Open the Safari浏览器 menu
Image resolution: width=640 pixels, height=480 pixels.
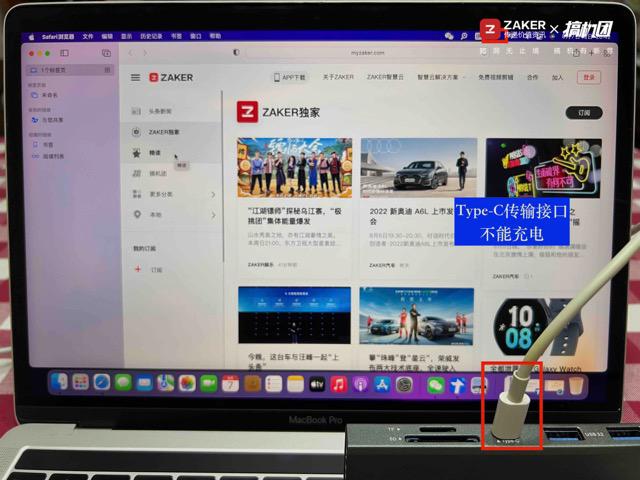[58, 36]
